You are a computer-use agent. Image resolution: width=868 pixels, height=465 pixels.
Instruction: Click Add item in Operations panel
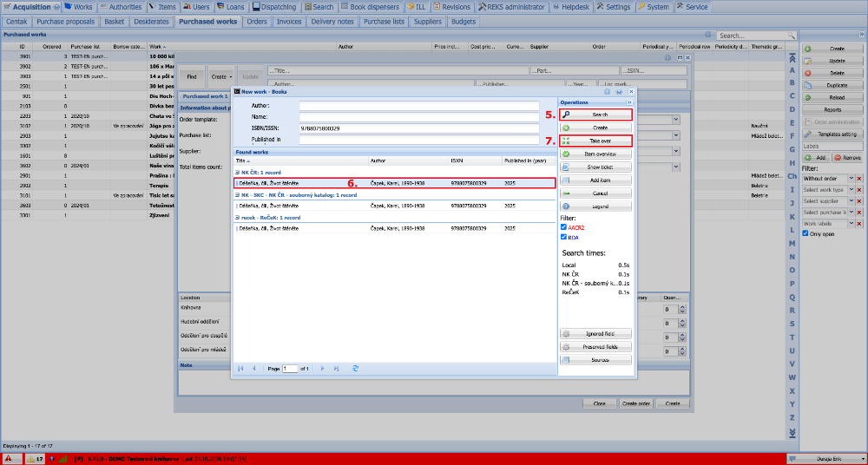tap(595, 180)
